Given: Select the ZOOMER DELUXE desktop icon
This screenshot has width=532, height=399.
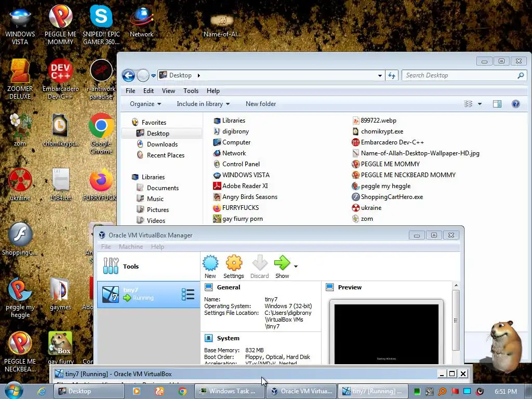Looking at the screenshot, I should (20, 79).
